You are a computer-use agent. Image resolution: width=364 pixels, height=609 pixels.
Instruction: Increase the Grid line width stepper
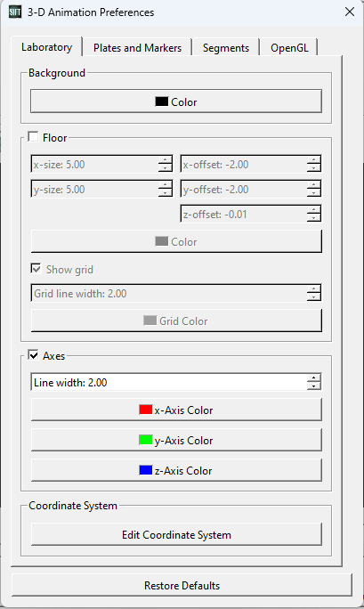click(313, 289)
